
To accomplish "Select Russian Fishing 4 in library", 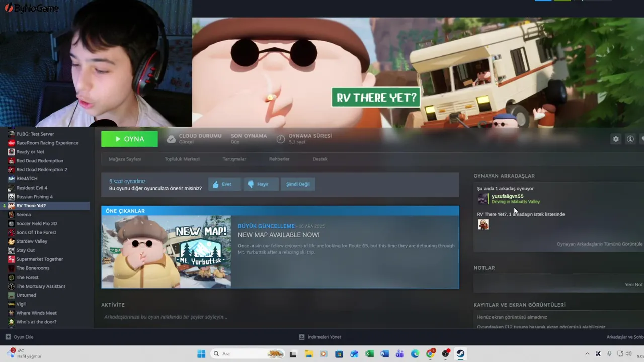I will (x=34, y=197).
